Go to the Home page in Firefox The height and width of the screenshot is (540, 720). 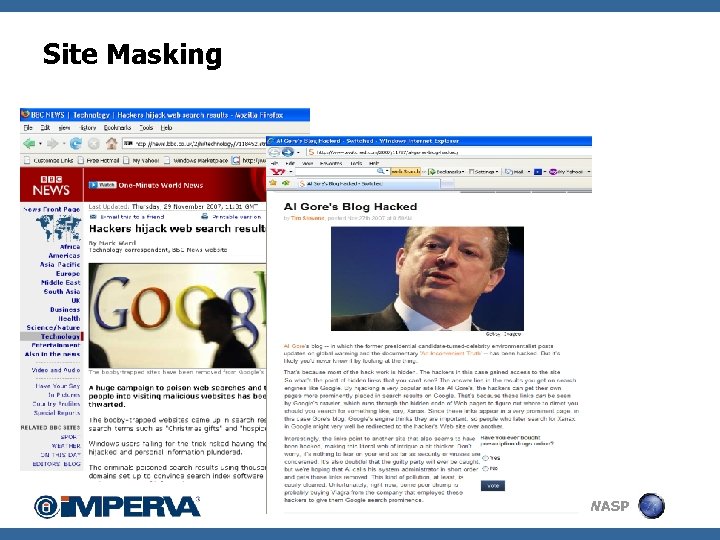coord(112,143)
